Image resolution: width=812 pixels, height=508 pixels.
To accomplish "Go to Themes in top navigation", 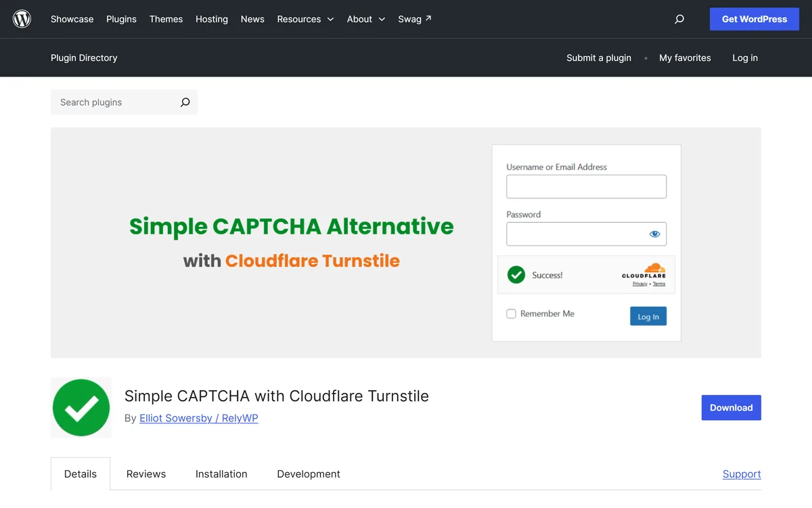I will (x=166, y=19).
